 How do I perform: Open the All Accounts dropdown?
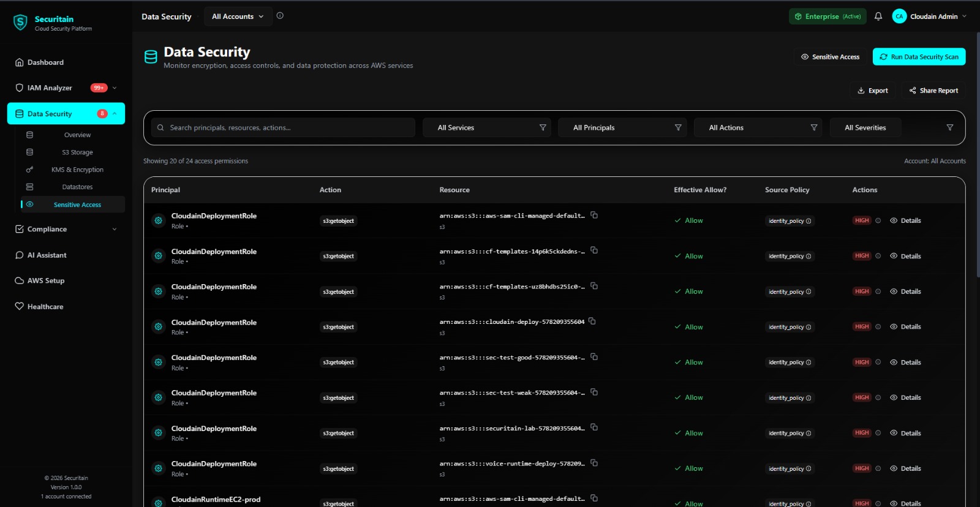pyautogui.click(x=238, y=17)
